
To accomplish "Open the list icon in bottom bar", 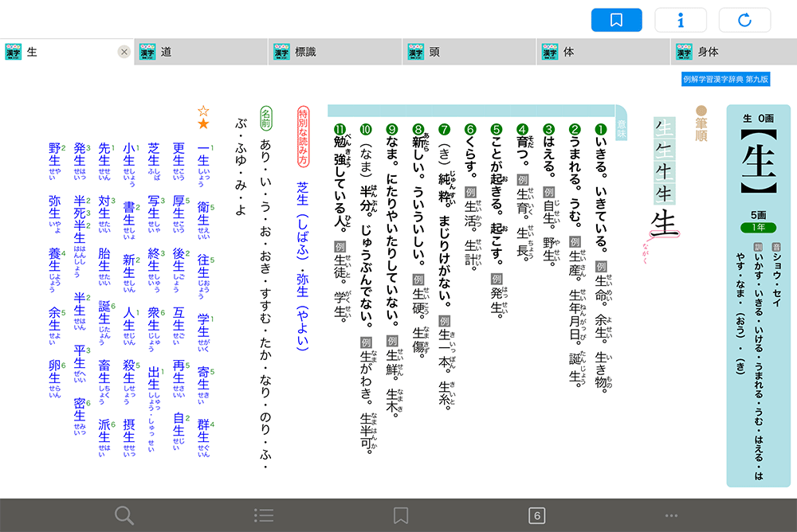I will 264,515.
